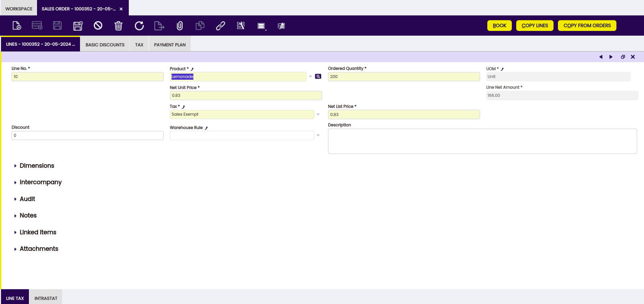The width and height of the screenshot is (644, 304).
Task: Restore the Lines form view
Action: point(623,57)
